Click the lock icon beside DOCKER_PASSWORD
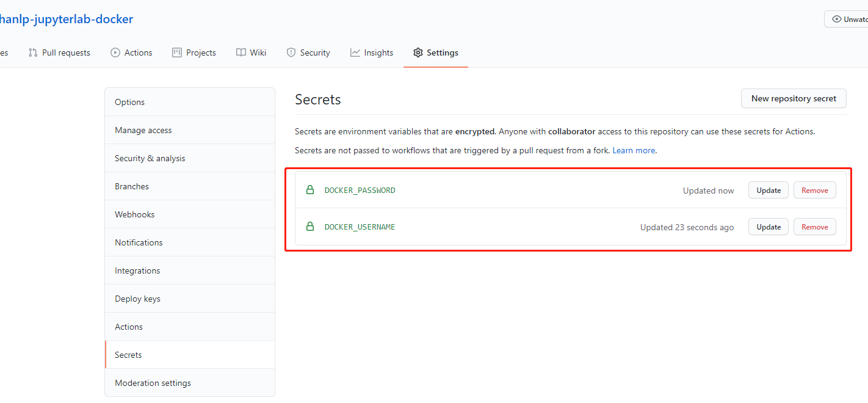 310,190
